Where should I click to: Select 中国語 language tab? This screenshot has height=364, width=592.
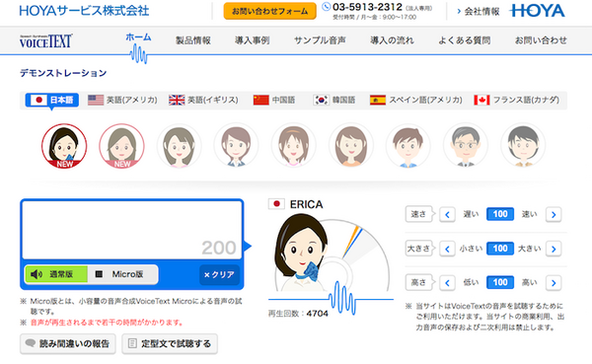tap(274, 100)
